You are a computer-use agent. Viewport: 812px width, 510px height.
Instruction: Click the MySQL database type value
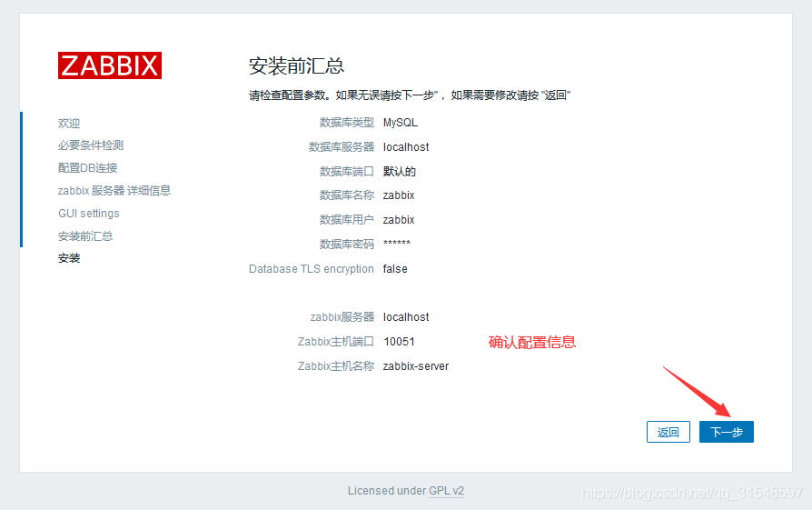pyautogui.click(x=401, y=123)
